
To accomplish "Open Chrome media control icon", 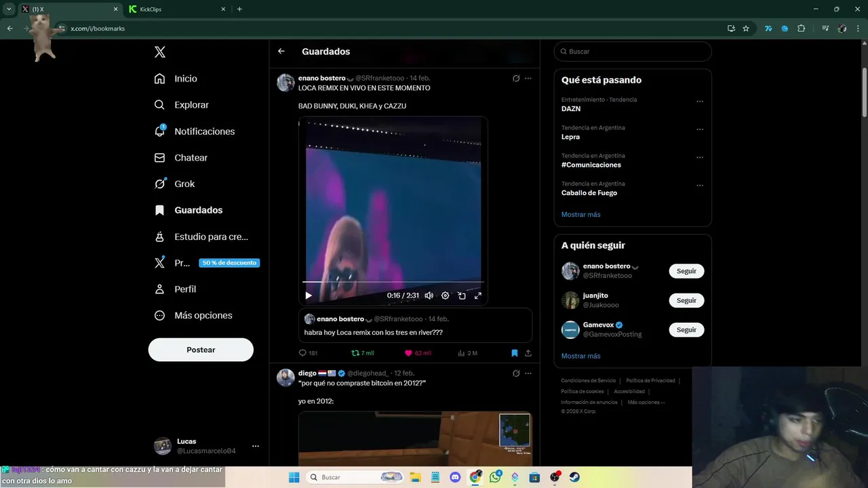I will pyautogui.click(x=825, y=28).
